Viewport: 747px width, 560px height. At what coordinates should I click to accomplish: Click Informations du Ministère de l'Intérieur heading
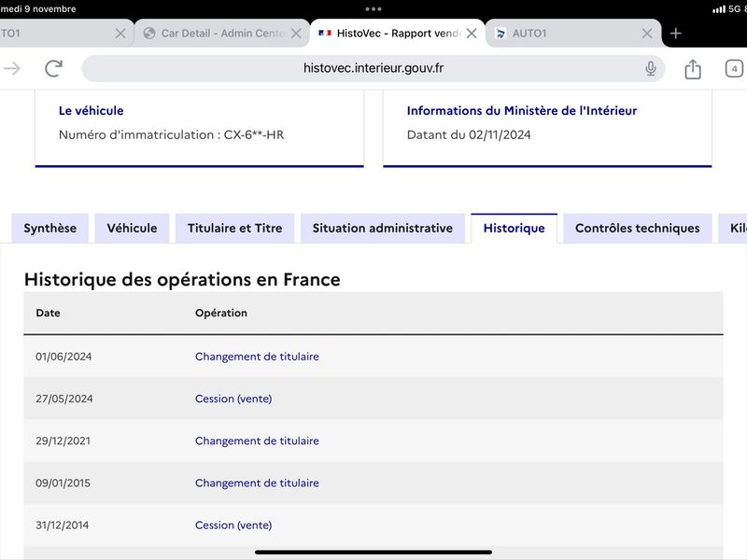(x=522, y=110)
